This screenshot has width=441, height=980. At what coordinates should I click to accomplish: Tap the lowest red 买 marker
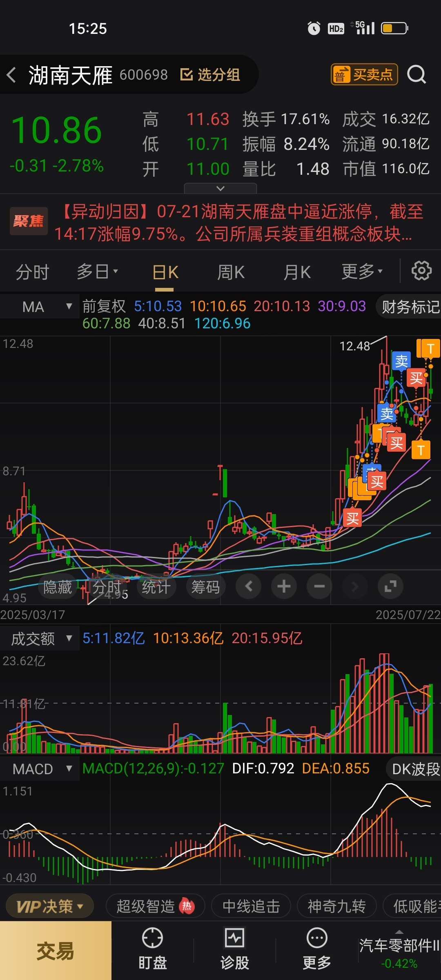(x=352, y=518)
